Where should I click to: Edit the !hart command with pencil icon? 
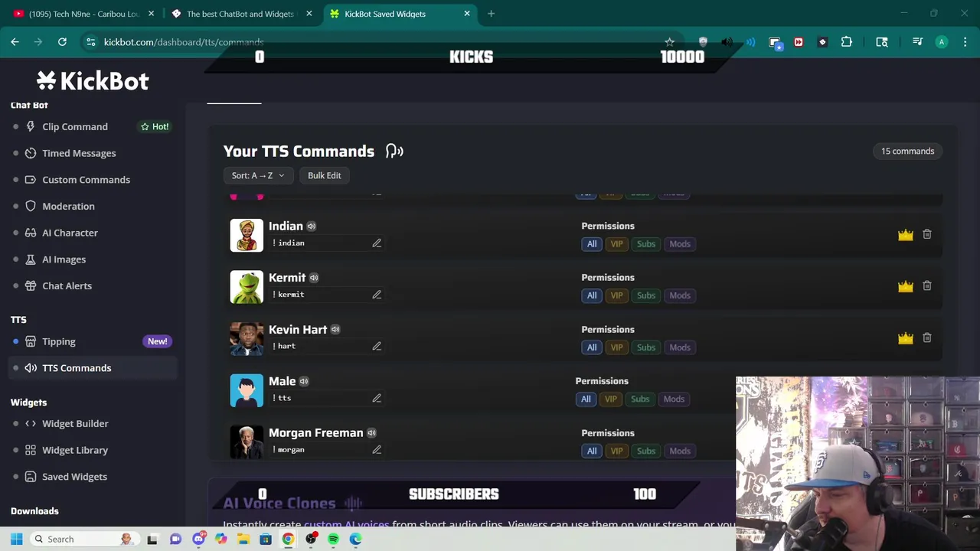click(x=377, y=346)
